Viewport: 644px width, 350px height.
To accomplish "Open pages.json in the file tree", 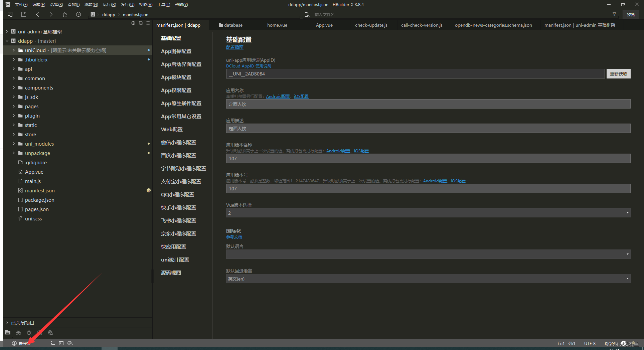I will tap(37, 209).
